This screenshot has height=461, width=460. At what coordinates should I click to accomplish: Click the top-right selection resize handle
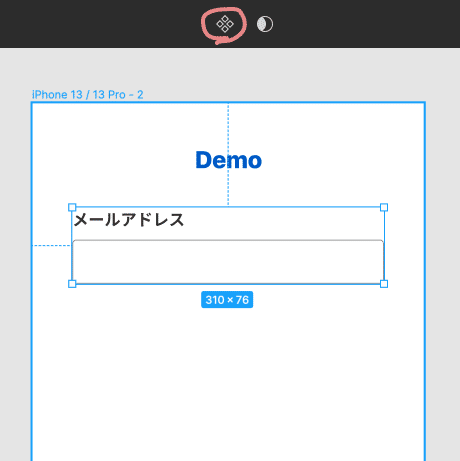[x=384, y=207]
